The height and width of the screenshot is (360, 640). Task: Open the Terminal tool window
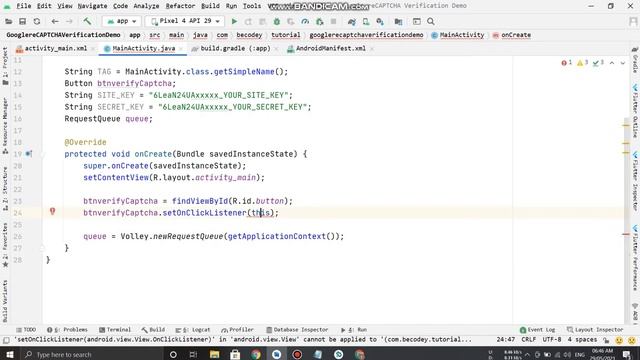coord(115,329)
